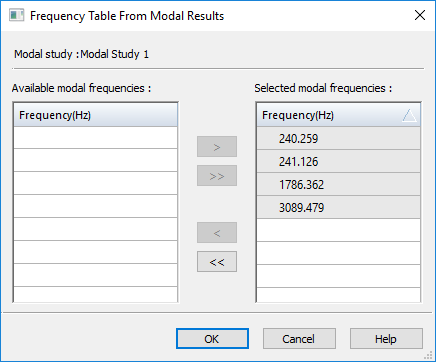The height and width of the screenshot is (362, 436).
Task: Click the dialog title bar application icon
Action: [16, 15]
